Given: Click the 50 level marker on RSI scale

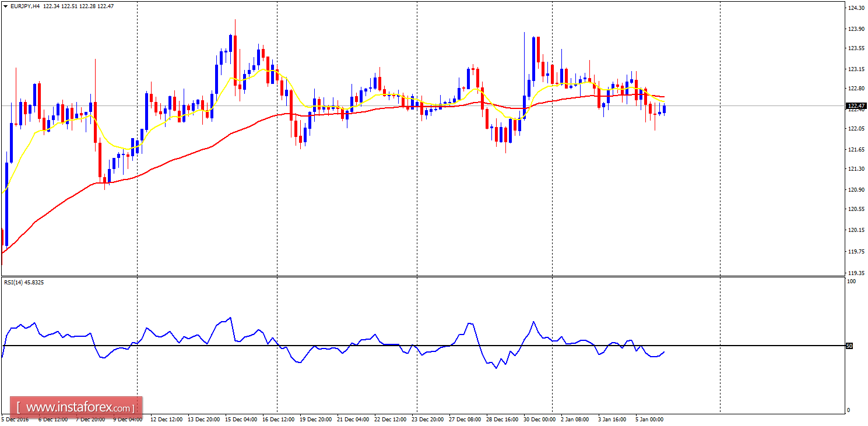Looking at the screenshot, I should (x=849, y=345).
